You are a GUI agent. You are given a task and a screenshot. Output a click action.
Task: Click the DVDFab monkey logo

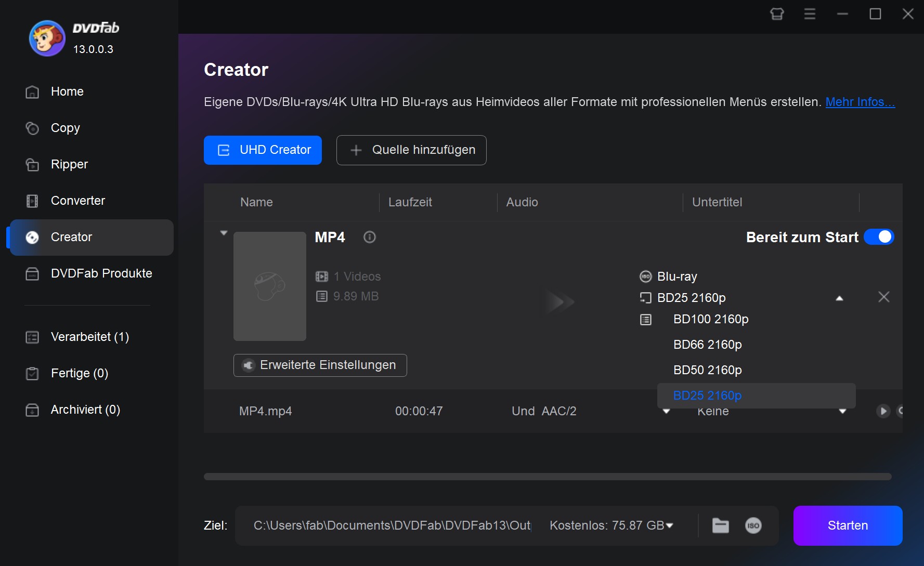[47, 38]
